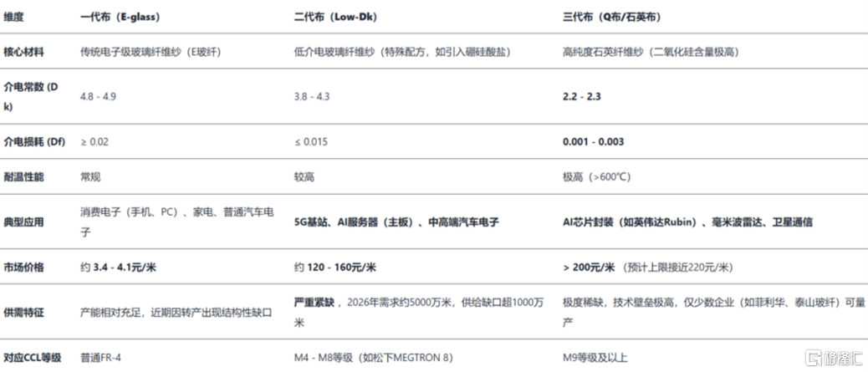This screenshot has height=372, width=868.
Task: Click the 耐温性能 row label
Action: 23,177
